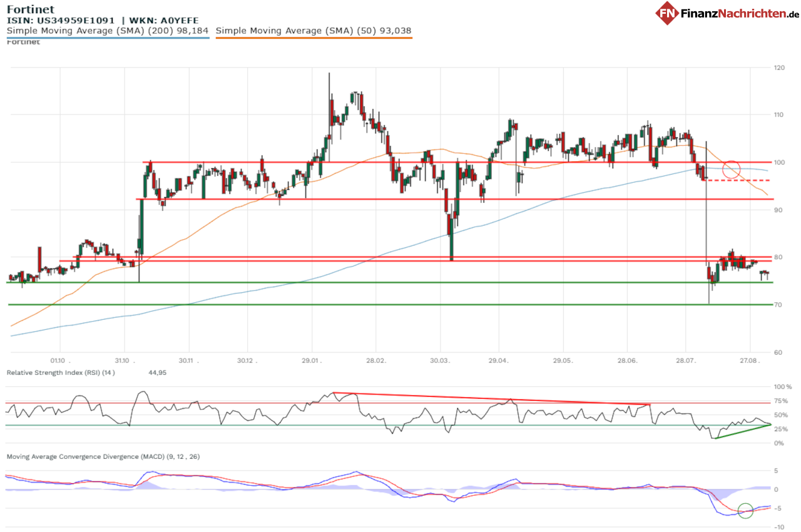Click the 29.01. date axis label
The image size is (801, 532).
312,361
